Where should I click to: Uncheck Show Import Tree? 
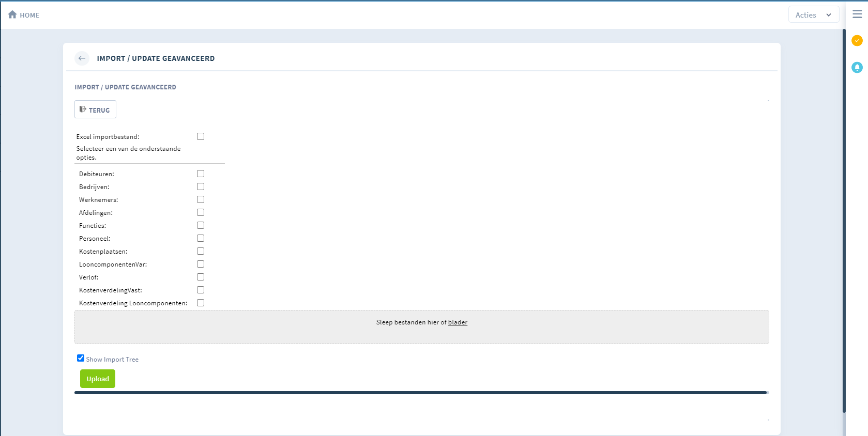coord(81,358)
